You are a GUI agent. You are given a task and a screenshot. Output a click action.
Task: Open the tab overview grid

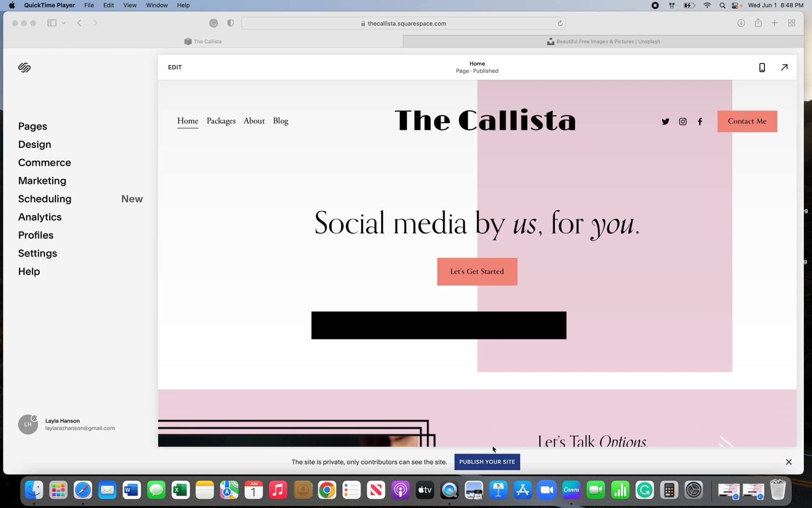coord(791,23)
